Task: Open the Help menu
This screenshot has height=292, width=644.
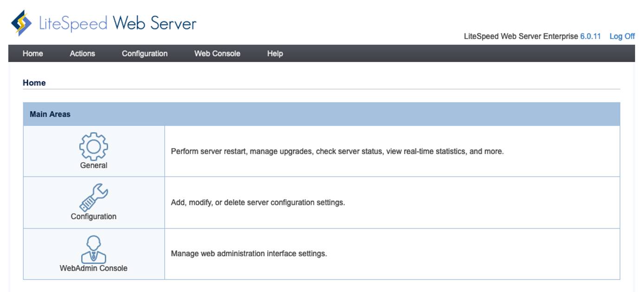Action: pyautogui.click(x=275, y=53)
